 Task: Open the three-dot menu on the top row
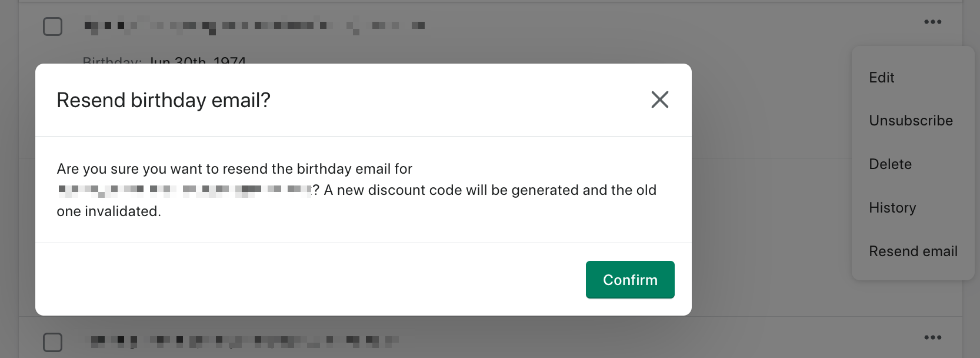pyautogui.click(x=932, y=22)
